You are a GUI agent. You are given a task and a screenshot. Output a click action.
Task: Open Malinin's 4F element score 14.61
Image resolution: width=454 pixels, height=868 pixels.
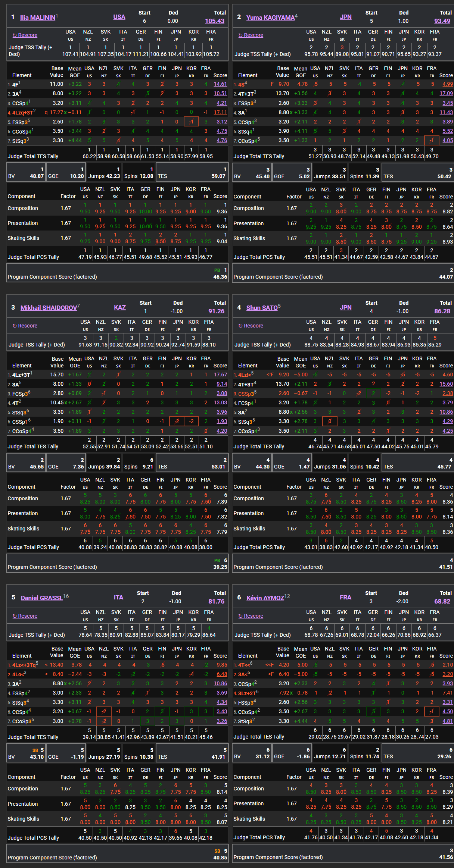coord(220,84)
